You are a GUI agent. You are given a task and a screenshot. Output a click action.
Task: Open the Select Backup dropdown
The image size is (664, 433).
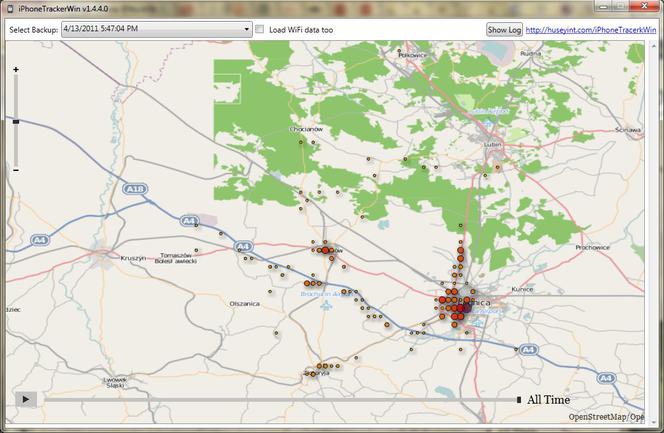[x=157, y=29]
